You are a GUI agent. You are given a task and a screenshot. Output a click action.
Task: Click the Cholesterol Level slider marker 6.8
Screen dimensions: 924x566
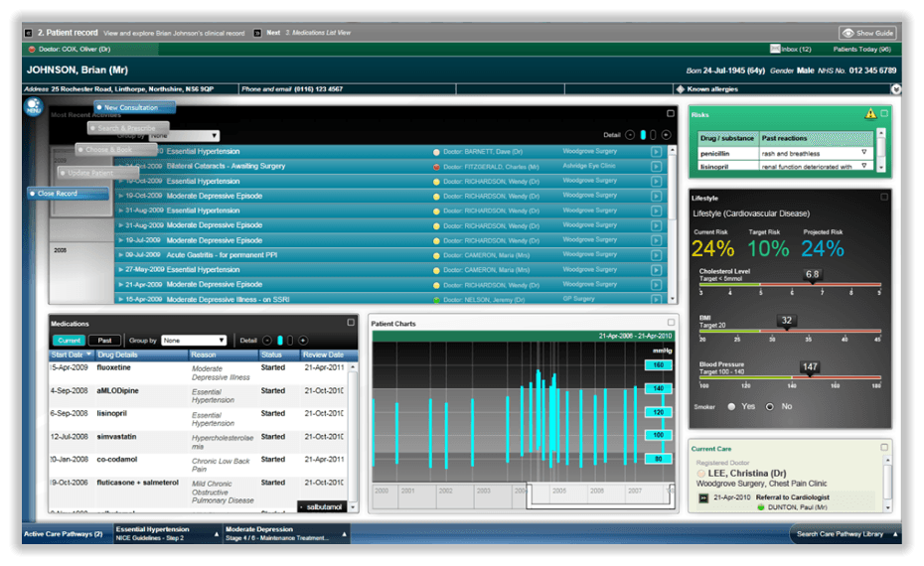813,274
